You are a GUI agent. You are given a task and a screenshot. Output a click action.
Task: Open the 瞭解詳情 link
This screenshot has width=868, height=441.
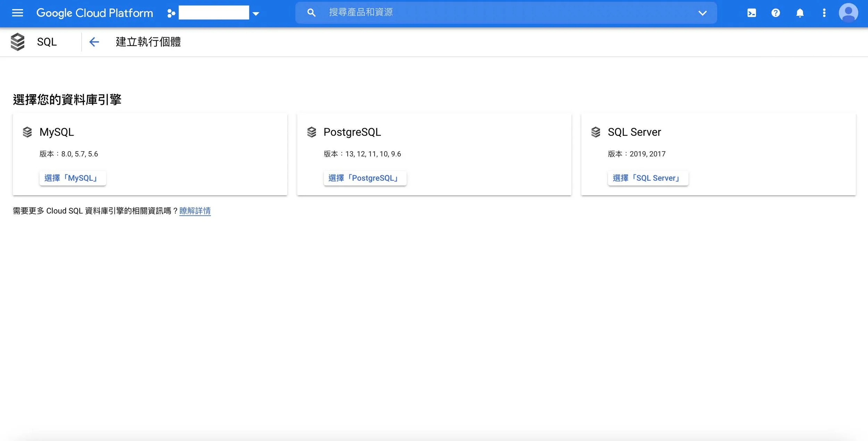pos(195,211)
